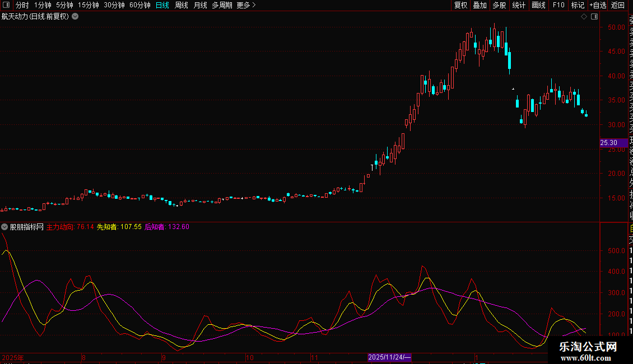The width and height of the screenshot is (633, 364).
Task: Toggle the side panel icon near price axis
Action: coord(594,17)
